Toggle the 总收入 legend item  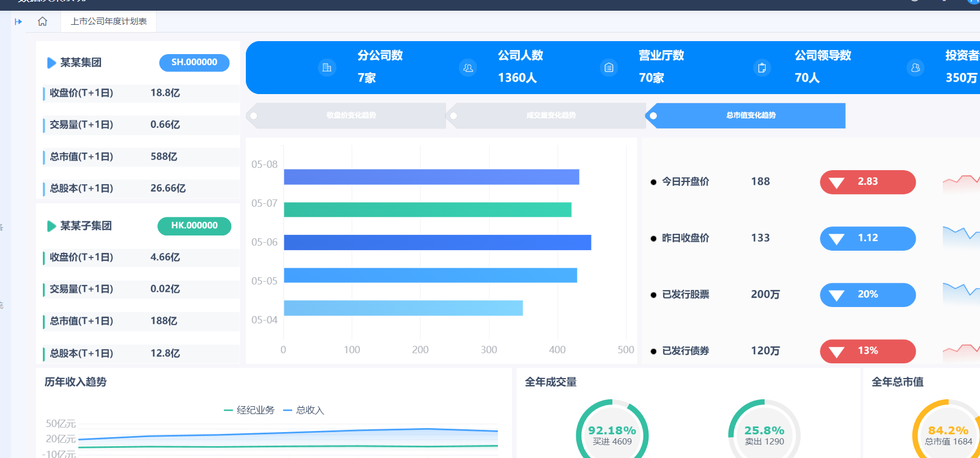(x=303, y=410)
